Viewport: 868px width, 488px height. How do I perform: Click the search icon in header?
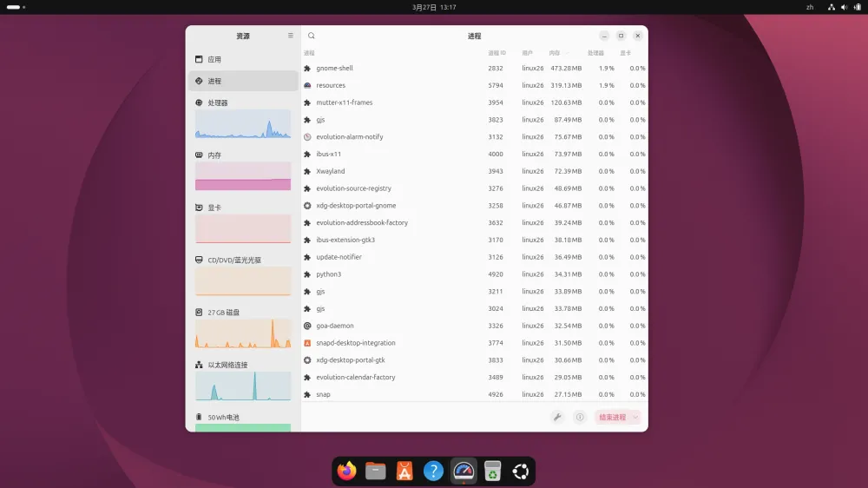[311, 36]
